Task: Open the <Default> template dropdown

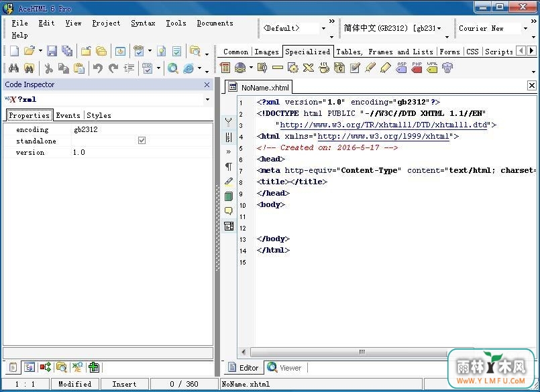Action: [x=324, y=28]
